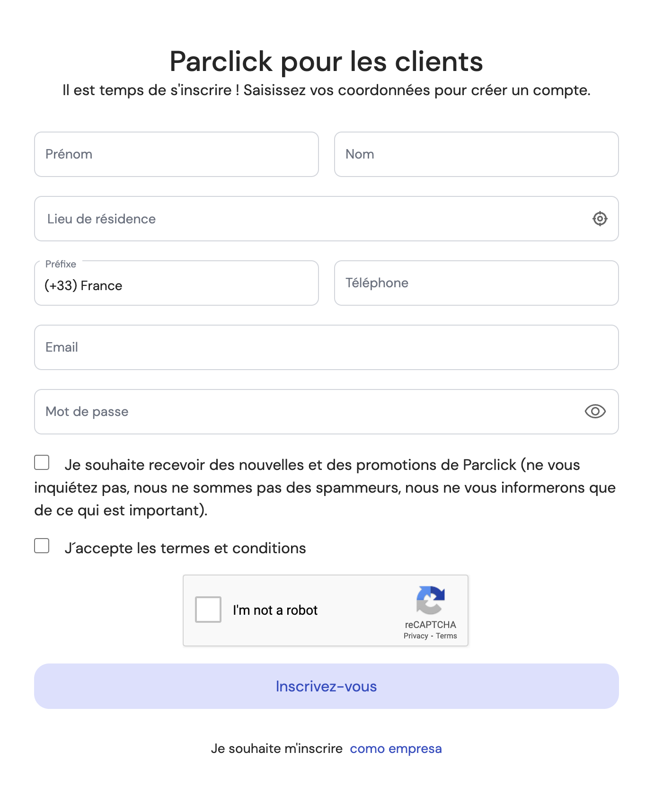Click the "Il est temps de s'inscrire" subtitle
Screen dimensions: 672x796
point(326,90)
